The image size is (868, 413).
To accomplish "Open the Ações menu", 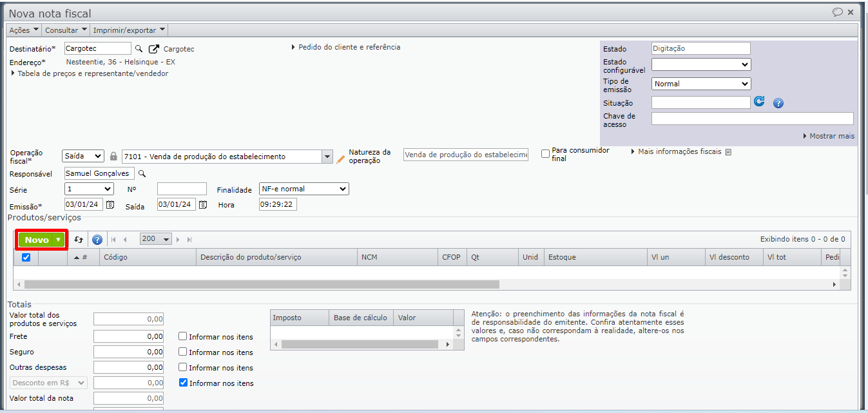I will coord(24,30).
